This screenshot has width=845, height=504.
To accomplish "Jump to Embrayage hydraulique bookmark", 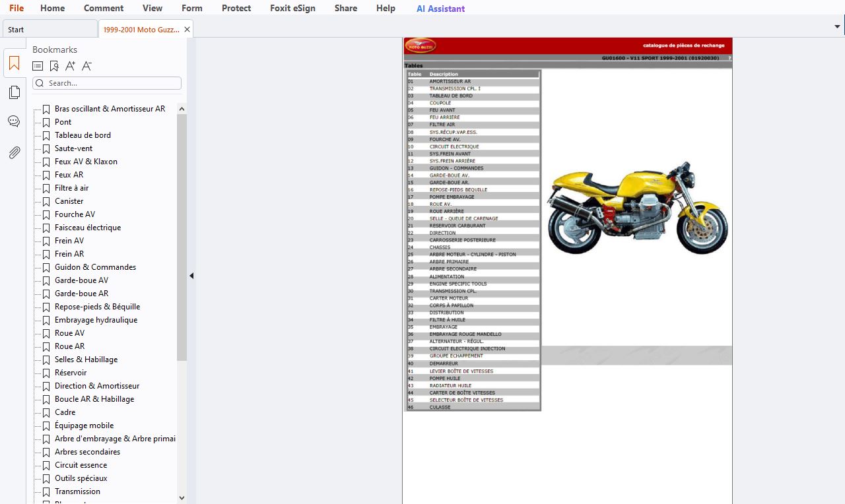I will click(96, 320).
